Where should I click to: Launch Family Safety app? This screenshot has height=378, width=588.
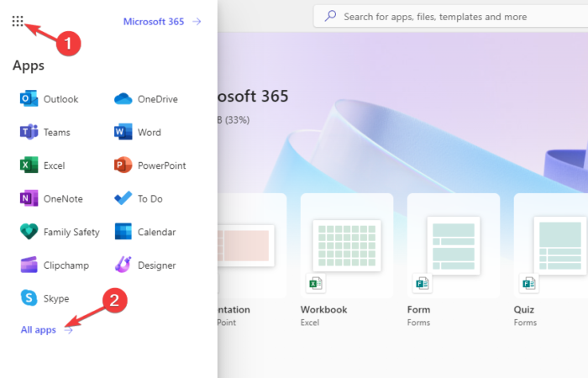coord(60,232)
